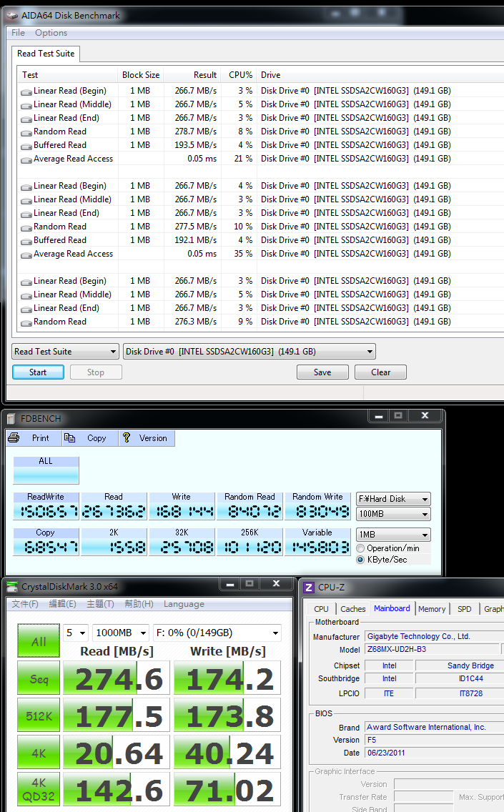
Task: Click the Z68MX-UD2H-B3 model field
Action: coord(432,650)
